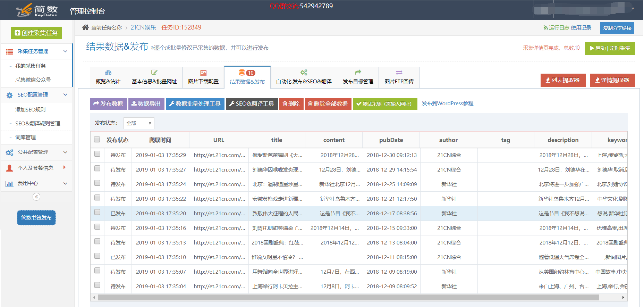Click the edit icon on 基本信息&批量网址 tab
The width and height of the screenshot is (644, 307).
coord(154,72)
